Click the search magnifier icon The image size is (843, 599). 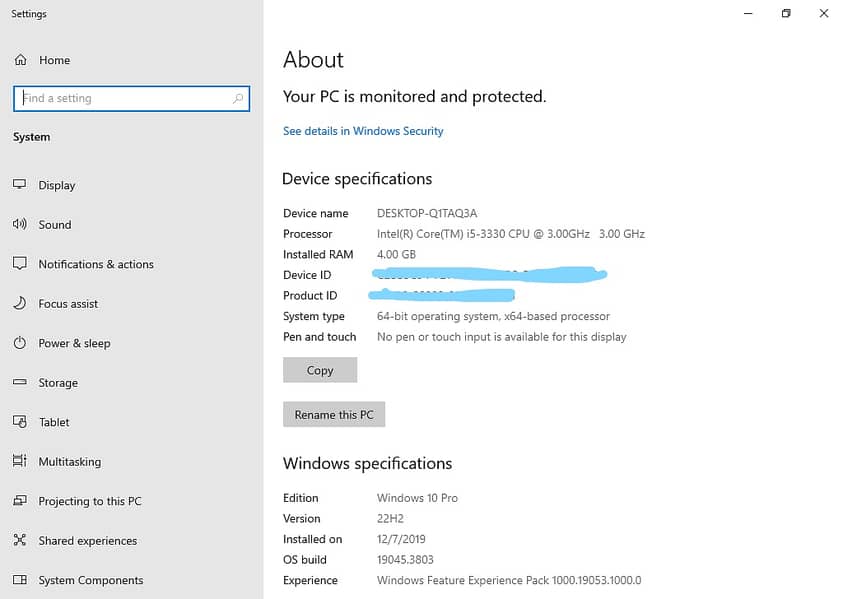[238, 98]
